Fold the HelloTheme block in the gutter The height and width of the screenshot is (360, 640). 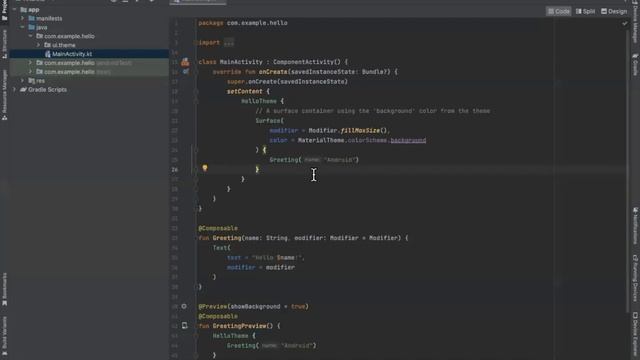(x=196, y=101)
